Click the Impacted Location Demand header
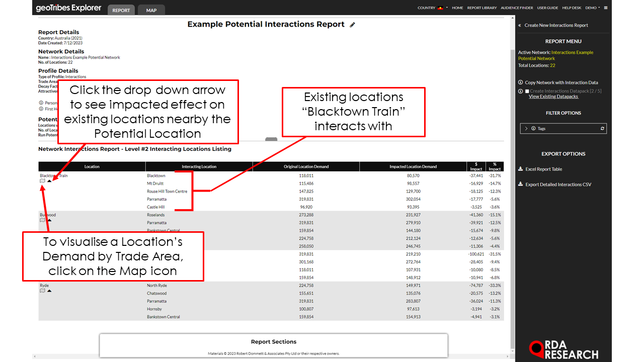This screenshot has width=644, height=362. click(x=413, y=166)
